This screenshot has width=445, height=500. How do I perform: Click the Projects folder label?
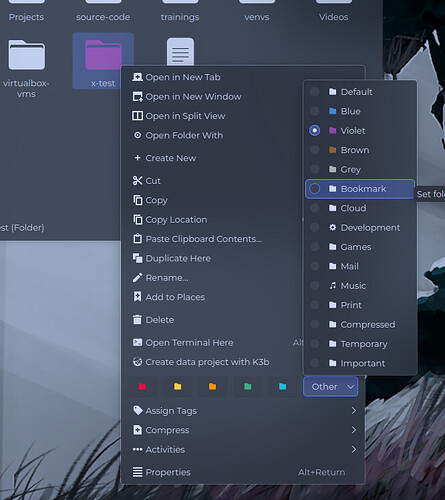(x=26, y=17)
